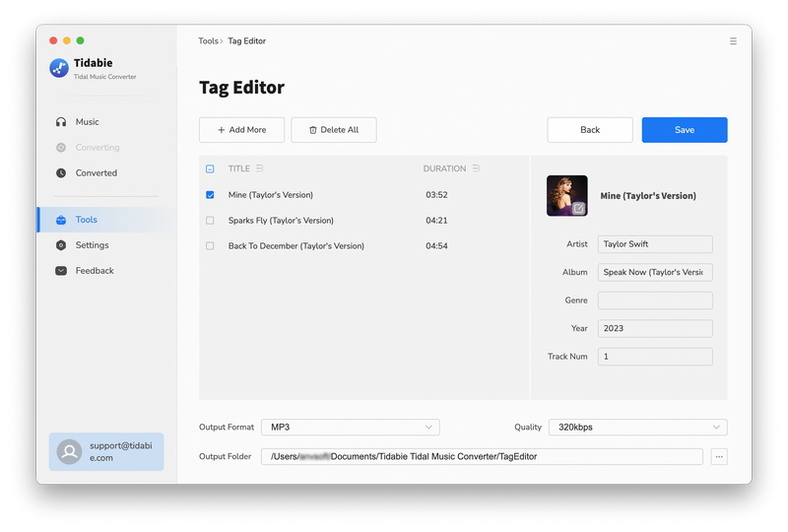
Task: Click the edit cover art icon
Action: click(579, 208)
